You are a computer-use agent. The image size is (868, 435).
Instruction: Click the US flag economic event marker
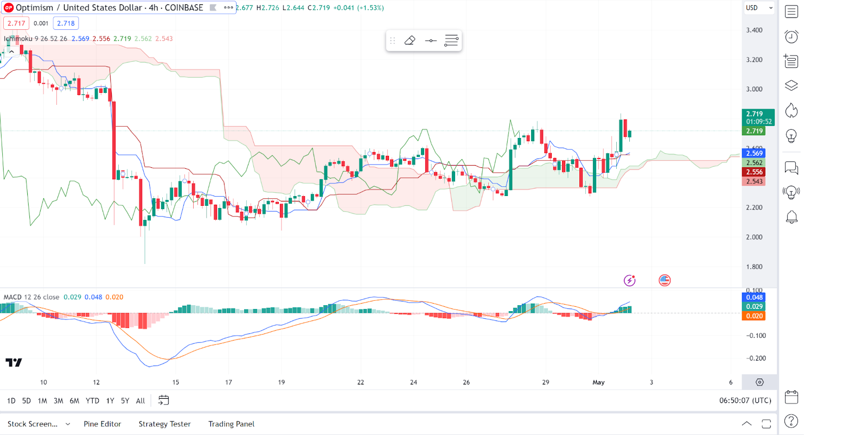pos(665,280)
